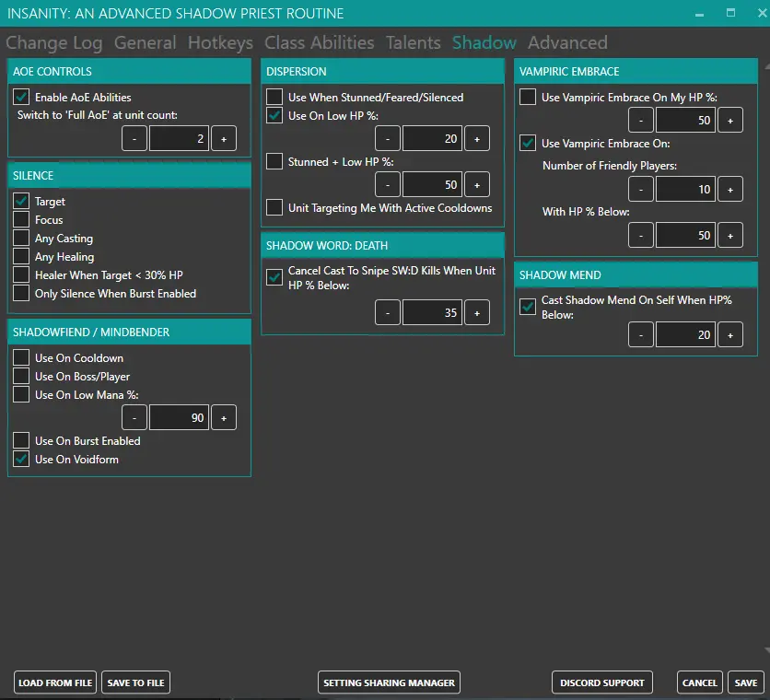
Task: Tick Use On Burst Enabled checkbox
Action: pyautogui.click(x=21, y=440)
